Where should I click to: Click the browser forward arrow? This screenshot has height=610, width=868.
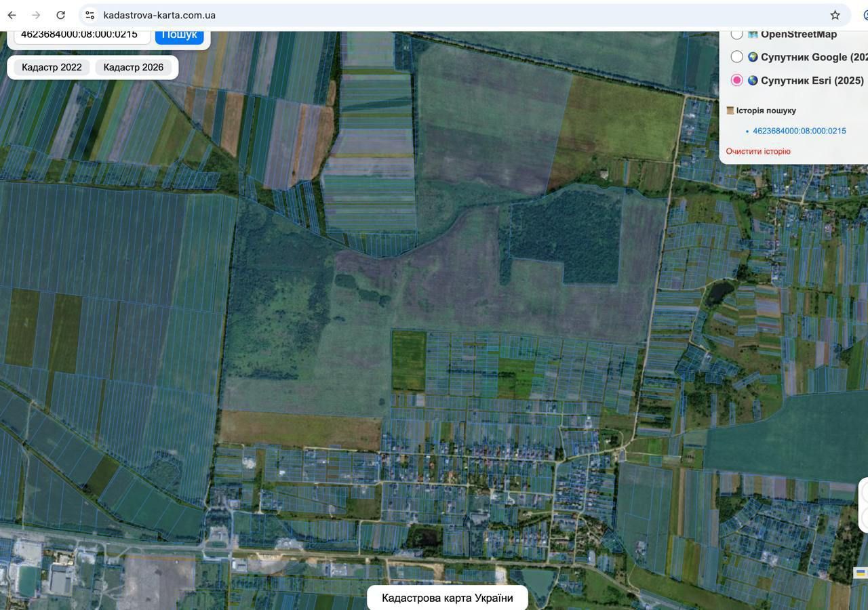(x=36, y=15)
